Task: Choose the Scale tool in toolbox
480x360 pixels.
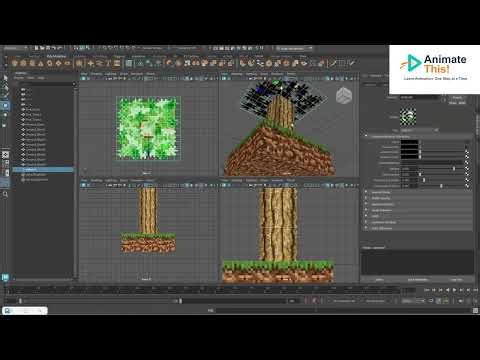Action: click(5, 125)
